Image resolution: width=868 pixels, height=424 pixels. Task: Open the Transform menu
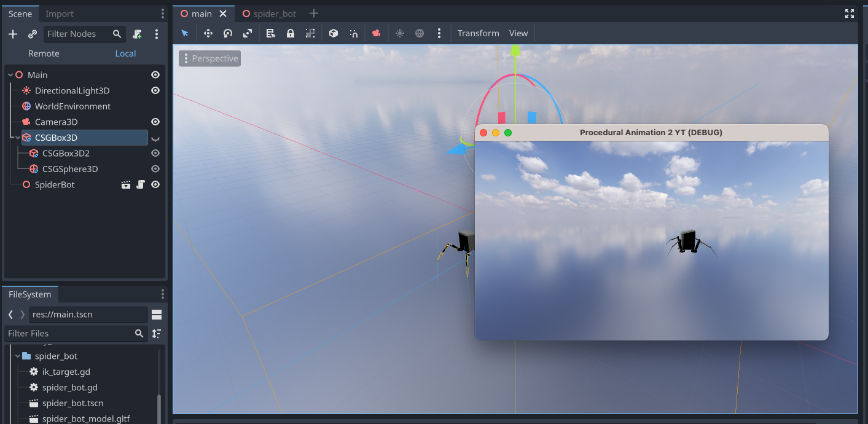click(x=478, y=33)
